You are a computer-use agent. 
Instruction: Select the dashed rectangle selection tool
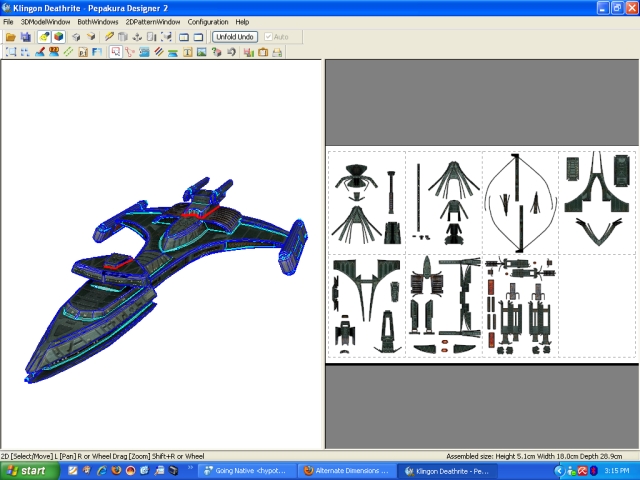(11, 52)
